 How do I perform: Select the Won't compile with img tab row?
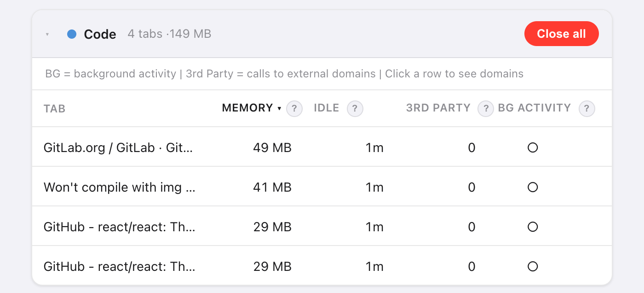coord(322,187)
